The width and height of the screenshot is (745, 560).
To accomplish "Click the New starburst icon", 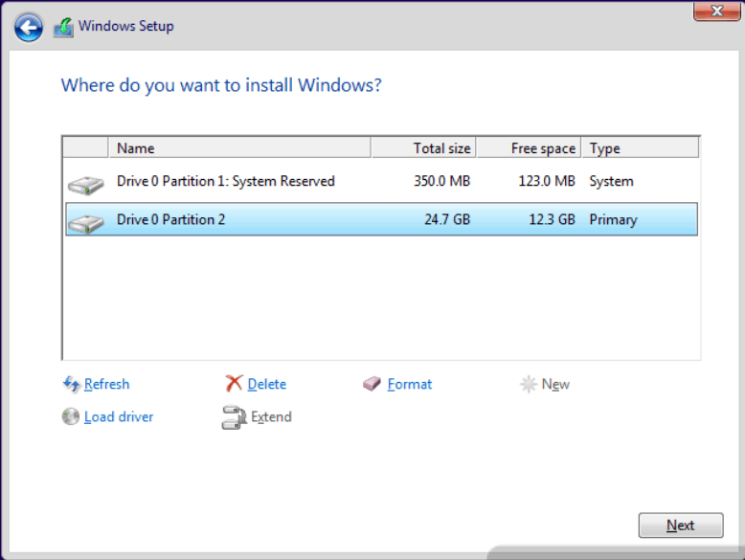I will coord(529,384).
